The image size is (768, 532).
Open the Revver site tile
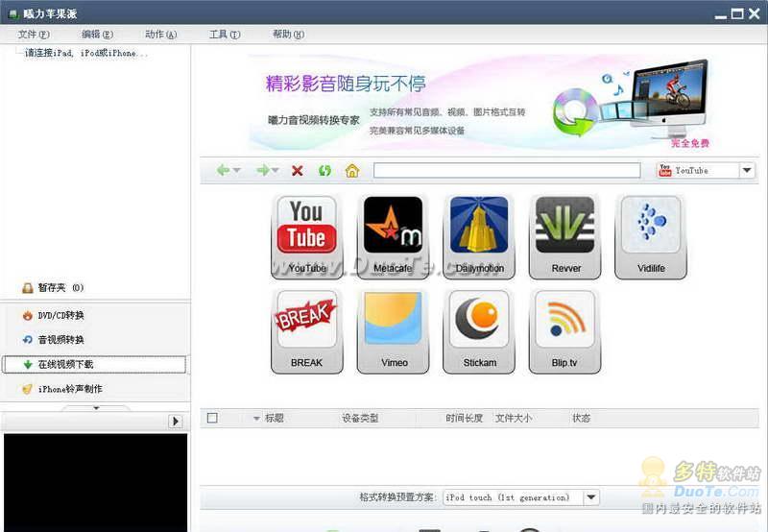[565, 237]
